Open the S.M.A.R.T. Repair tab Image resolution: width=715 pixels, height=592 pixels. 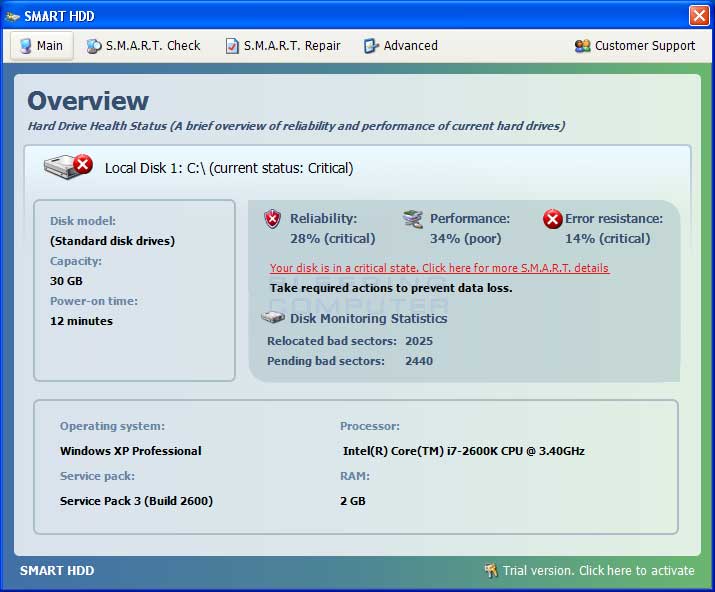click(x=283, y=46)
